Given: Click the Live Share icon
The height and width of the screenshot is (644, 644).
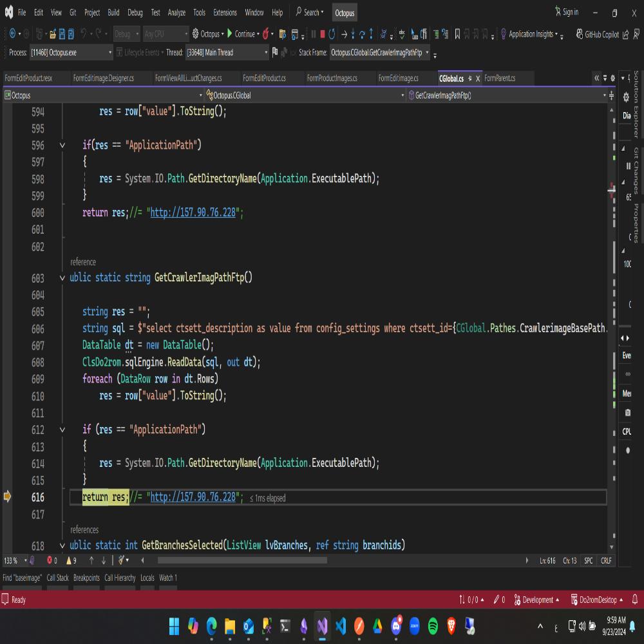Looking at the screenshot, I should [x=625, y=35].
